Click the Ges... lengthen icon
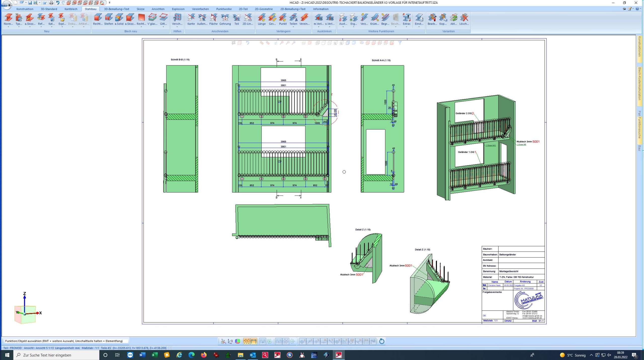Image resolution: width=644 pixels, height=360 pixels. coord(272,18)
